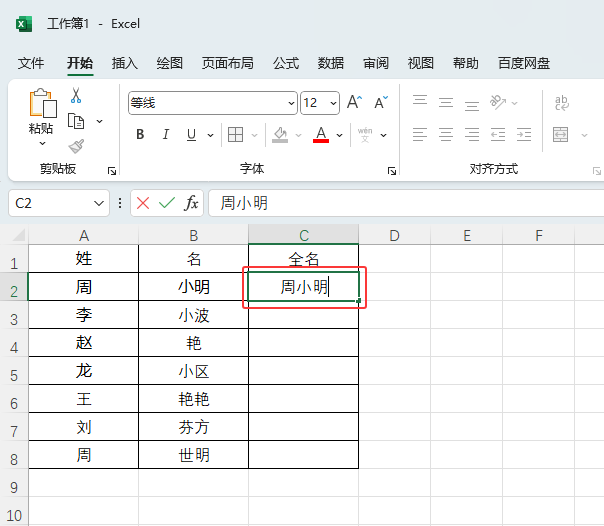Align text to vertical middle
Image resolution: width=604 pixels, height=526 pixels.
(x=446, y=102)
